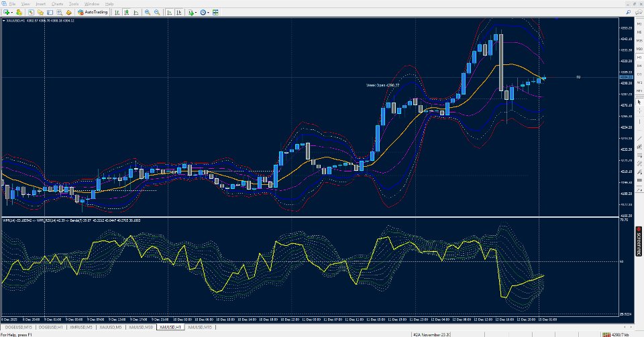Open the Market Watch panel icon
The height and width of the screenshot is (337, 644).
point(31,12)
